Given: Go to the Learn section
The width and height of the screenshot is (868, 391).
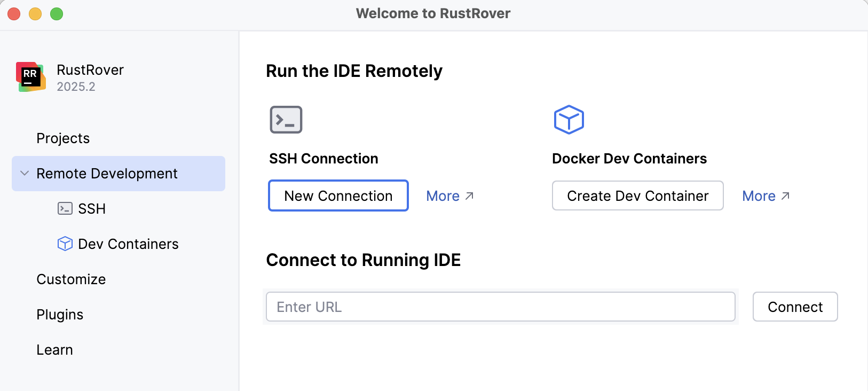Looking at the screenshot, I should (54, 350).
